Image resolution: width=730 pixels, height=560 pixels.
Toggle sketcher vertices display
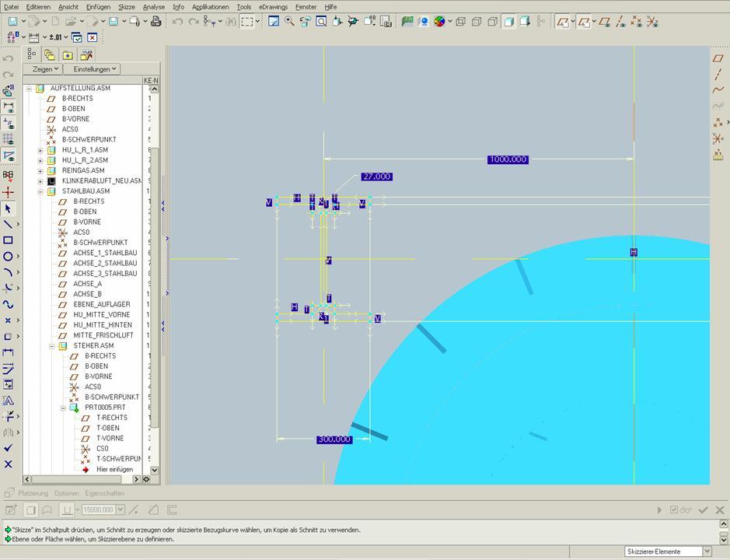click(x=8, y=155)
